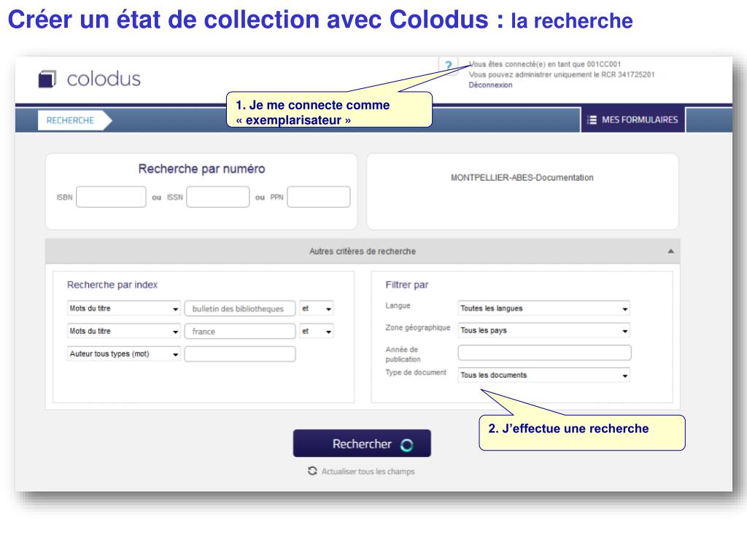Select the RECHERCHE tab
Screen dimensions: 747x560
[x=74, y=120]
